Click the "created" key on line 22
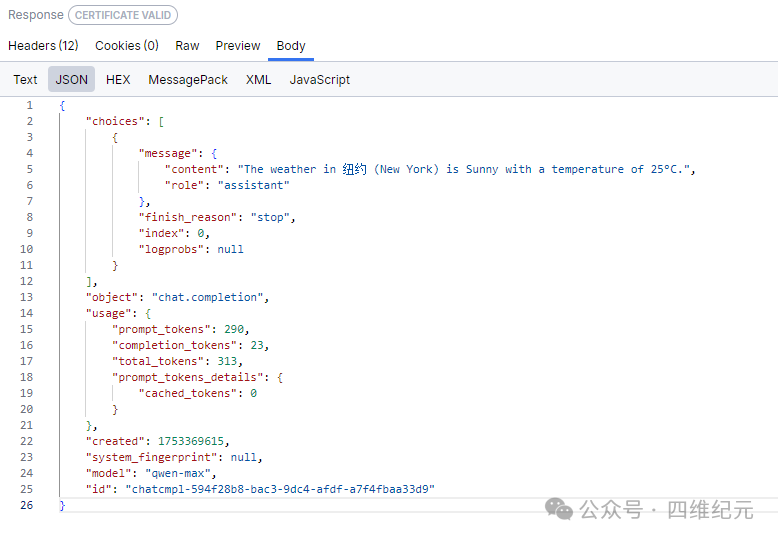This screenshot has width=778, height=540. coord(115,441)
